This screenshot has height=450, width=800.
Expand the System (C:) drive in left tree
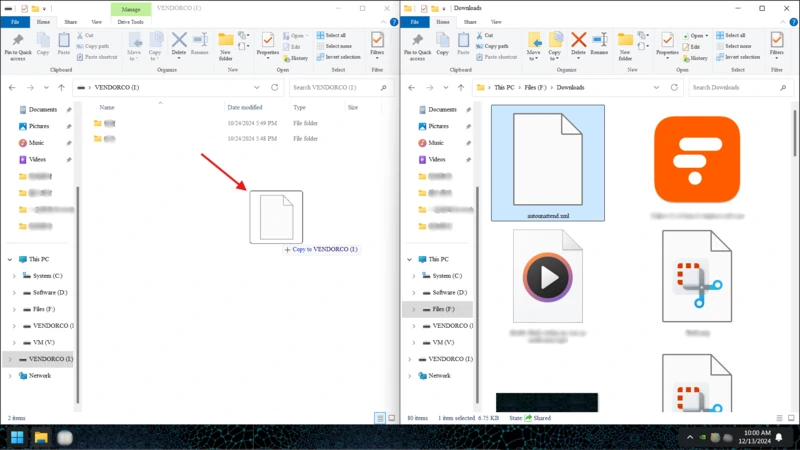point(13,275)
